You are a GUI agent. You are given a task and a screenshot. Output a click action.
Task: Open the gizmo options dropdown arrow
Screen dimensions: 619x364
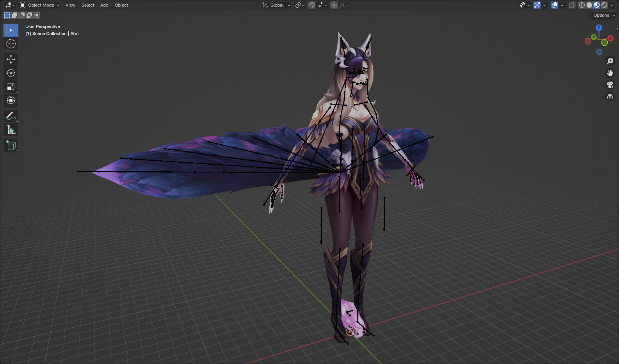544,5
